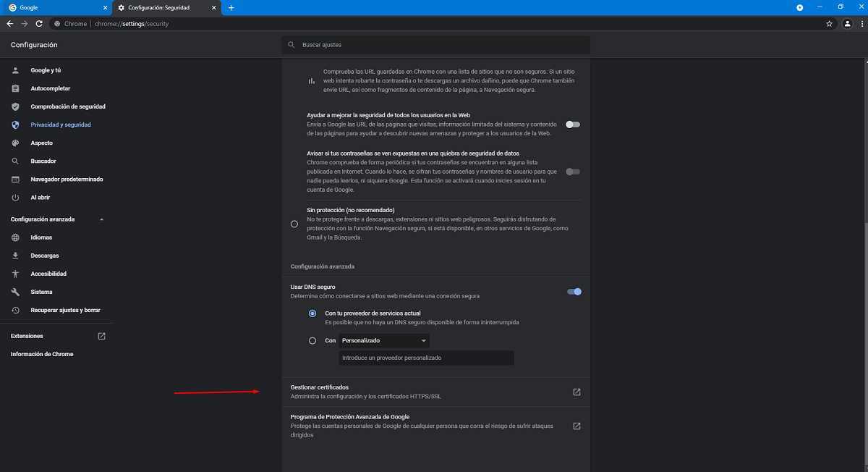Open Programa de Protección Avanzada external icon
868x472 pixels.
point(576,426)
